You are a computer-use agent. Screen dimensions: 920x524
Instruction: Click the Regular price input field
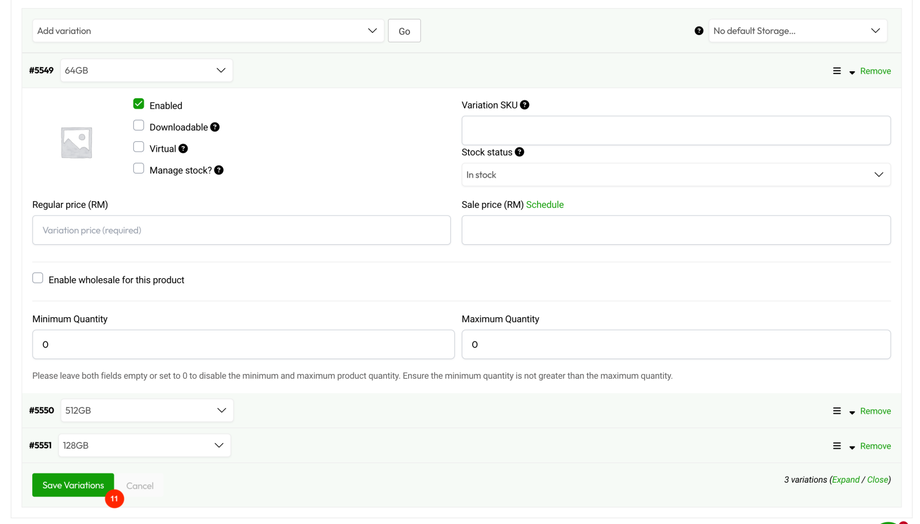[241, 230]
